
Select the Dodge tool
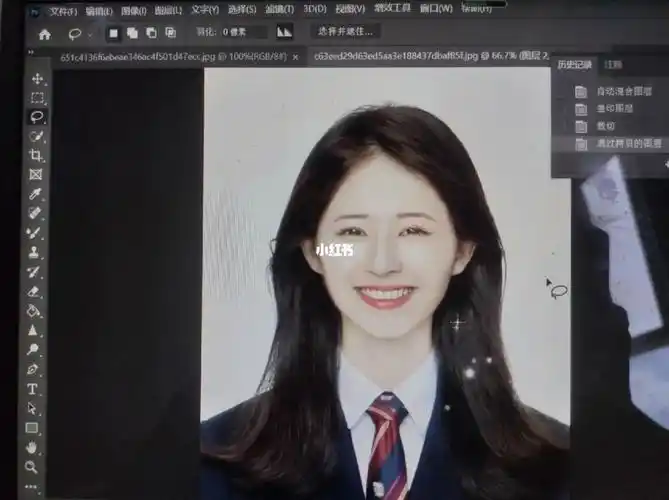tap(32, 349)
